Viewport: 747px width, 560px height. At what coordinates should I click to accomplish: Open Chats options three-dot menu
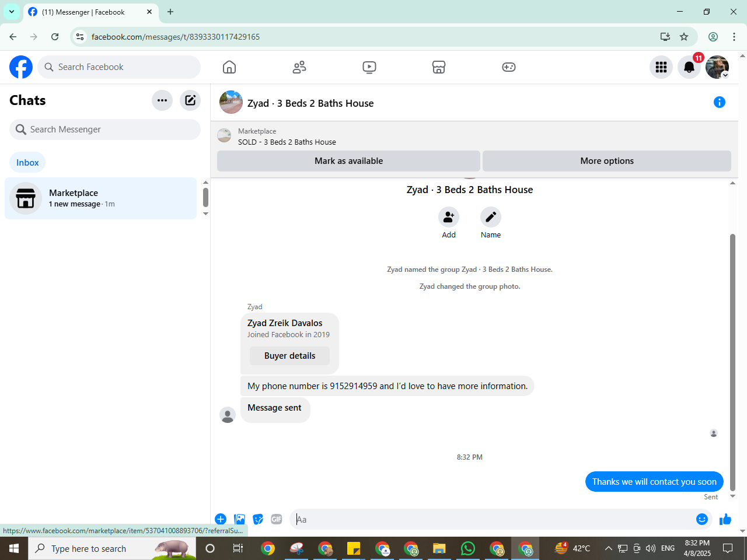point(162,100)
